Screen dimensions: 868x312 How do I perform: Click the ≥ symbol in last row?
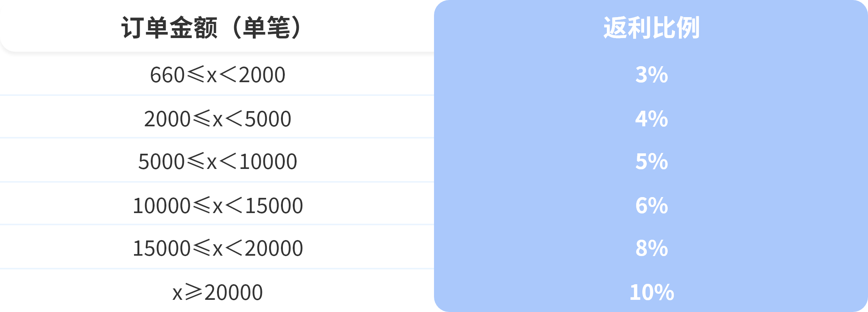pos(193,291)
